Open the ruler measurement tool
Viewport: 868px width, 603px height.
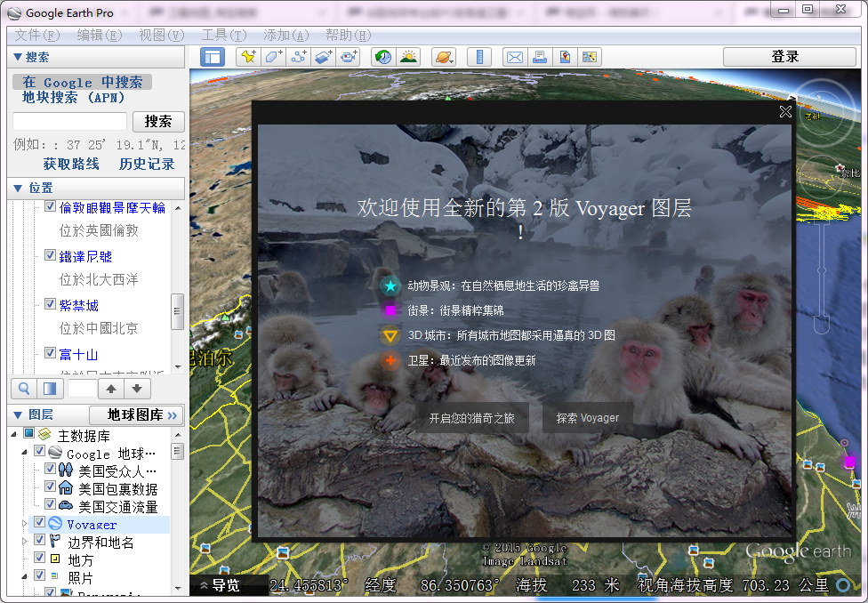click(479, 57)
